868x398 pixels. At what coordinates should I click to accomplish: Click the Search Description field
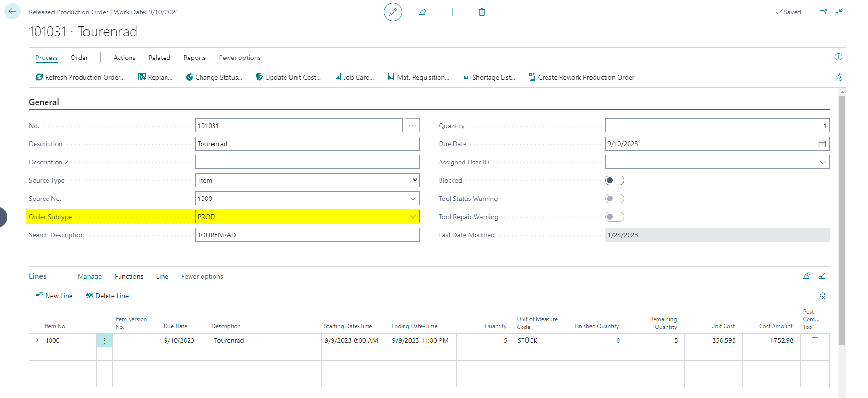(x=308, y=235)
